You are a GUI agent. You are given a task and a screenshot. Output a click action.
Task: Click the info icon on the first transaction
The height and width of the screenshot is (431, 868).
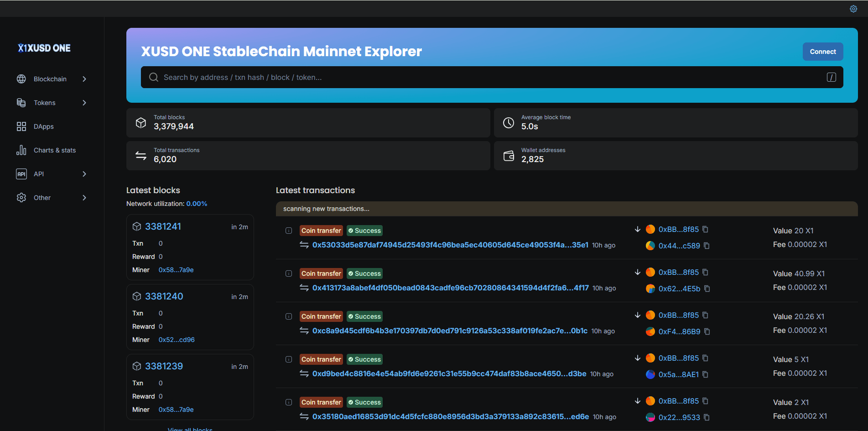click(288, 231)
